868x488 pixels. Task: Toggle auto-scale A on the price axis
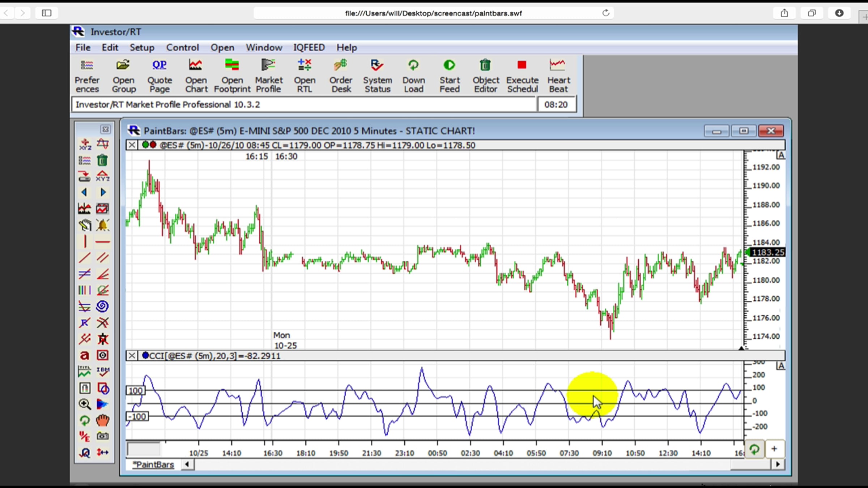click(x=781, y=155)
